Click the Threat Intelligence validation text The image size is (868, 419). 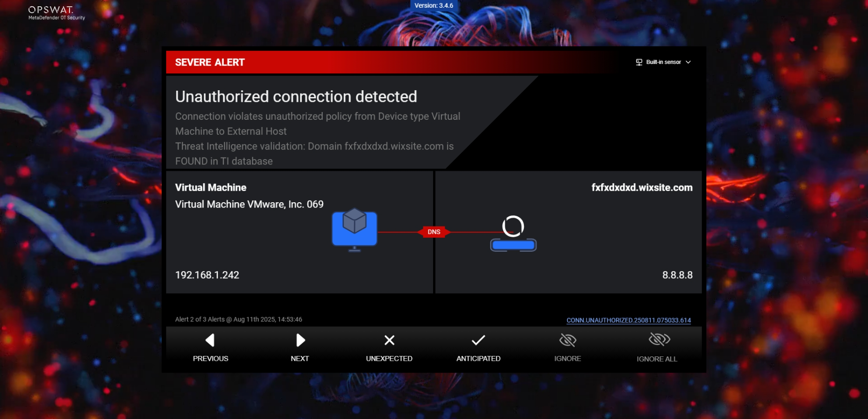315,154
